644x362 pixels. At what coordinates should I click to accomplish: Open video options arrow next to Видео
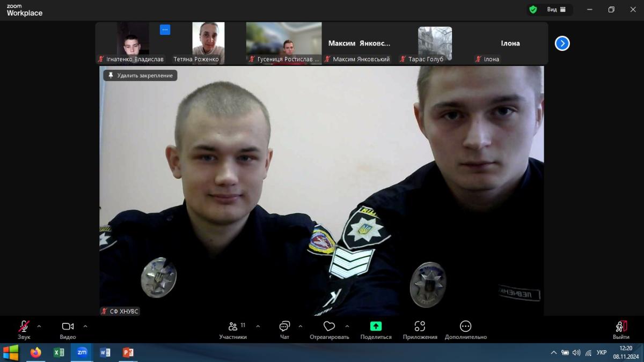point(85,326)
